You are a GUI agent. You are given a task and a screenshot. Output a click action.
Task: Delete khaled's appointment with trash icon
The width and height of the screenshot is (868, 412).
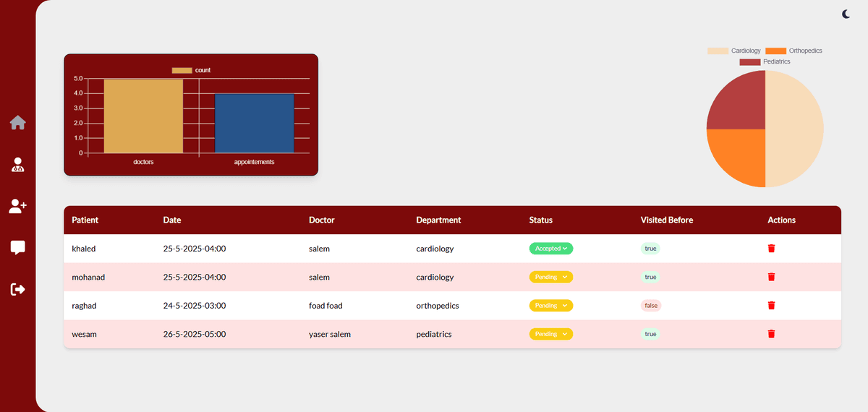[771, 249]
